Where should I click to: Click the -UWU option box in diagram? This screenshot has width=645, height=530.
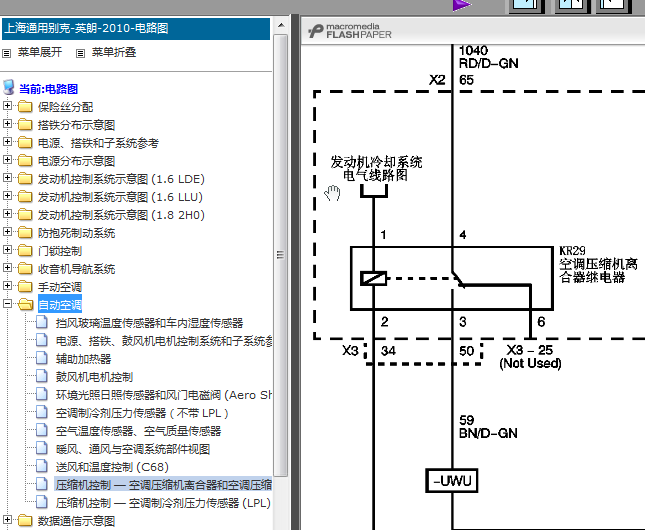click(x=452, y=481)
